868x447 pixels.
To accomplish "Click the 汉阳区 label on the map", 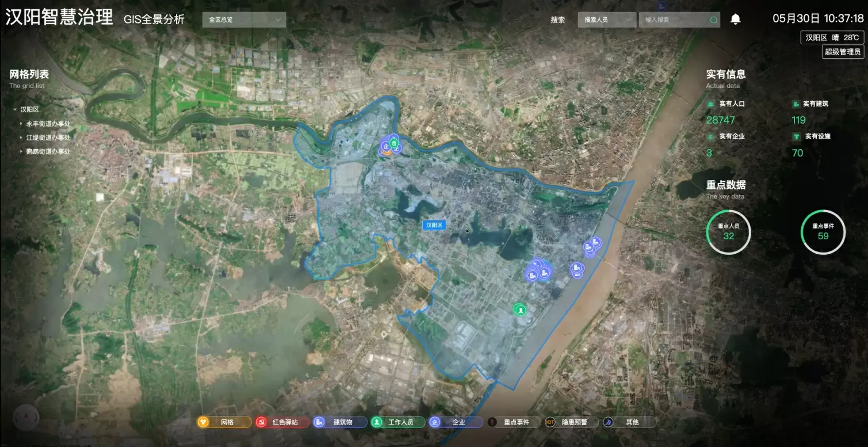I will pos(434,225).
